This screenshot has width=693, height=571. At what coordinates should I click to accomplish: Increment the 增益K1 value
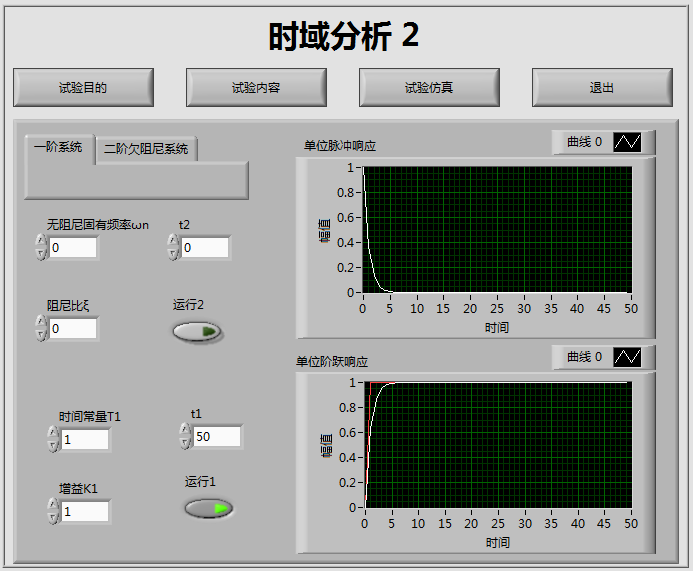tap(53, 505)
